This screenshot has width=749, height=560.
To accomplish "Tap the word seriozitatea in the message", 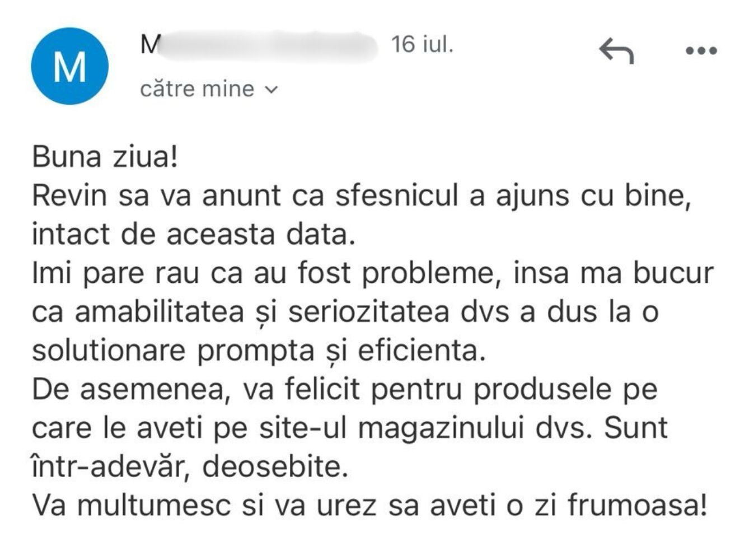I will tap(369, 312).
